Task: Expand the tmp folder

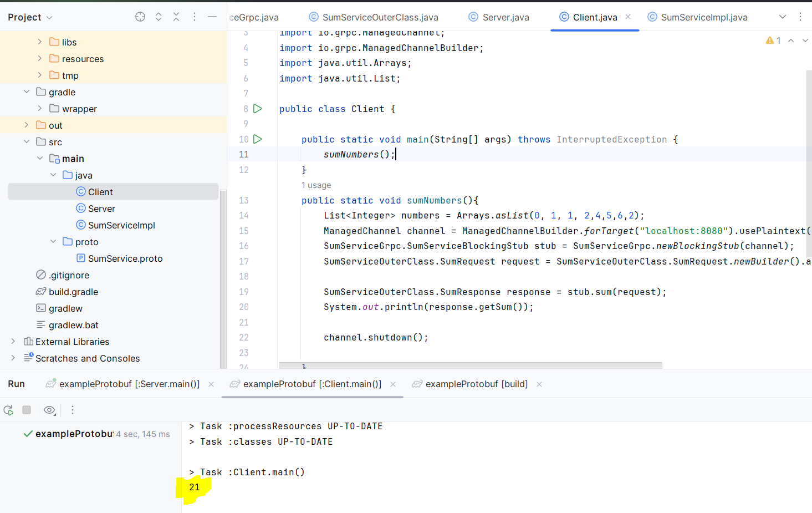Action: click(39, 75)
